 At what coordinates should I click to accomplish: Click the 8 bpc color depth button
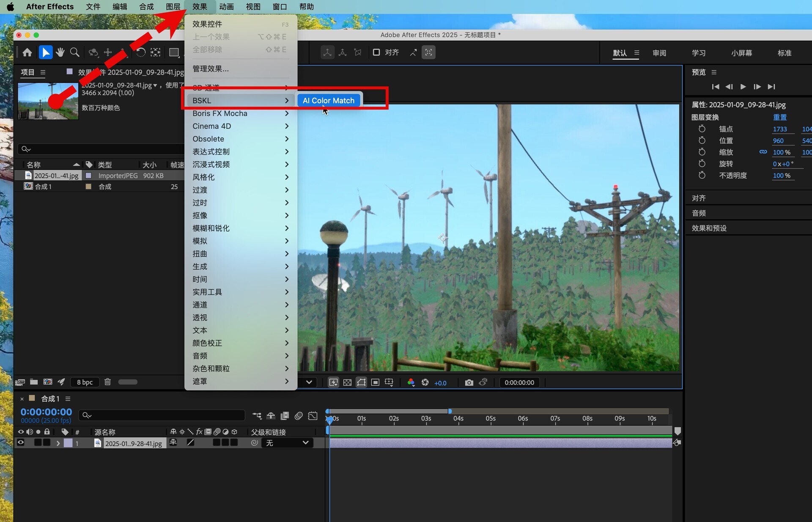[85, 382]
